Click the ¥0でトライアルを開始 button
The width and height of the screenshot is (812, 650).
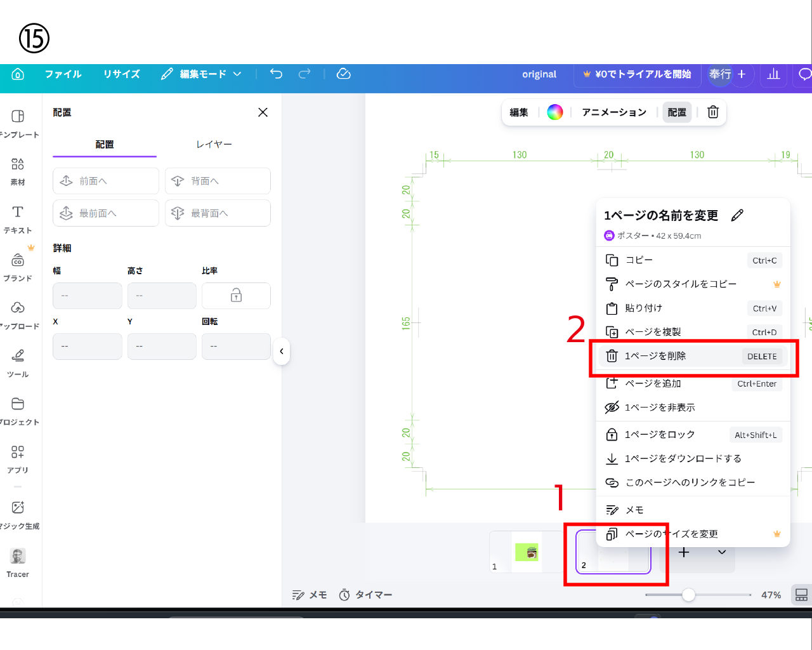click(637, 74)
